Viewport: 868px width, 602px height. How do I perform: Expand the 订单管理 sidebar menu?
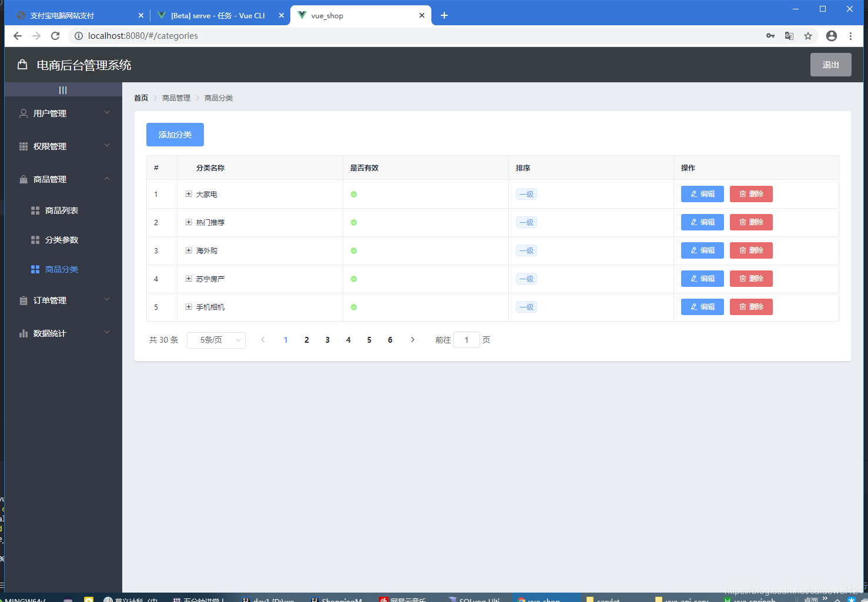(63, 300)
